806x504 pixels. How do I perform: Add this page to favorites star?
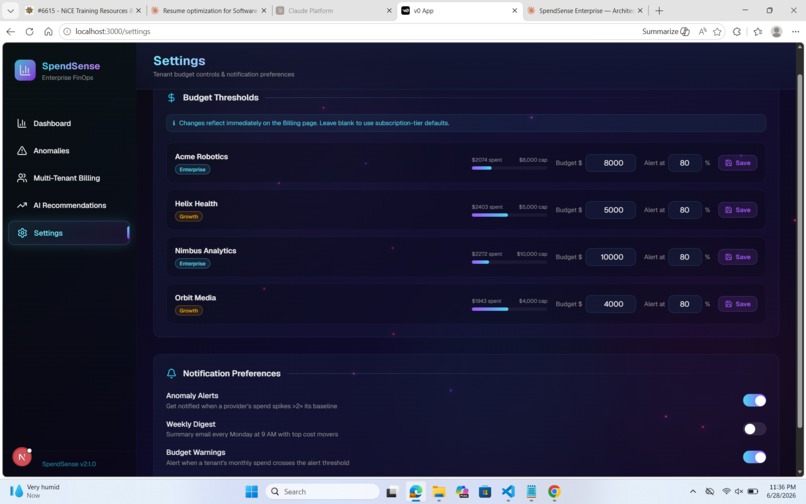(x=718, y=32)
